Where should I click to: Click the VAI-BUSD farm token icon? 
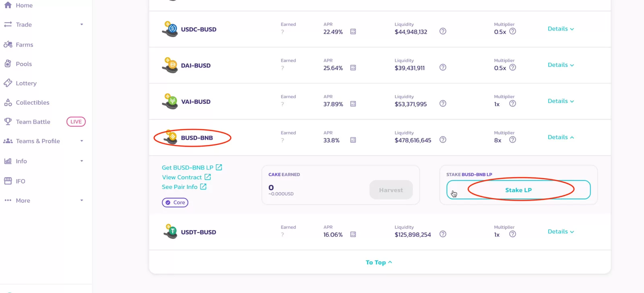point(170,101)
